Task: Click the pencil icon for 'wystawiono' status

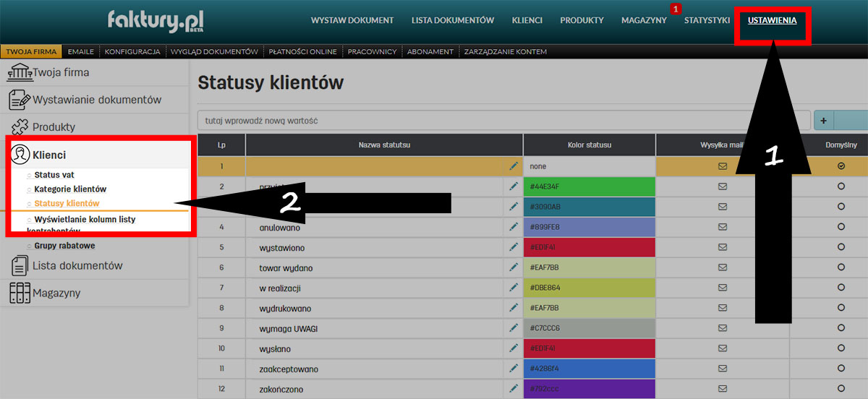Action: (x=514, y=247)
